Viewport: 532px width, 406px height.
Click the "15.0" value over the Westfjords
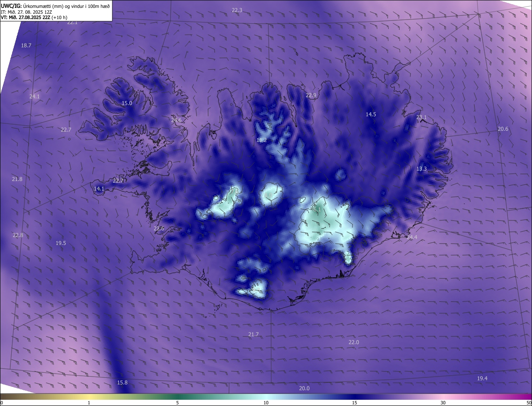127,103
